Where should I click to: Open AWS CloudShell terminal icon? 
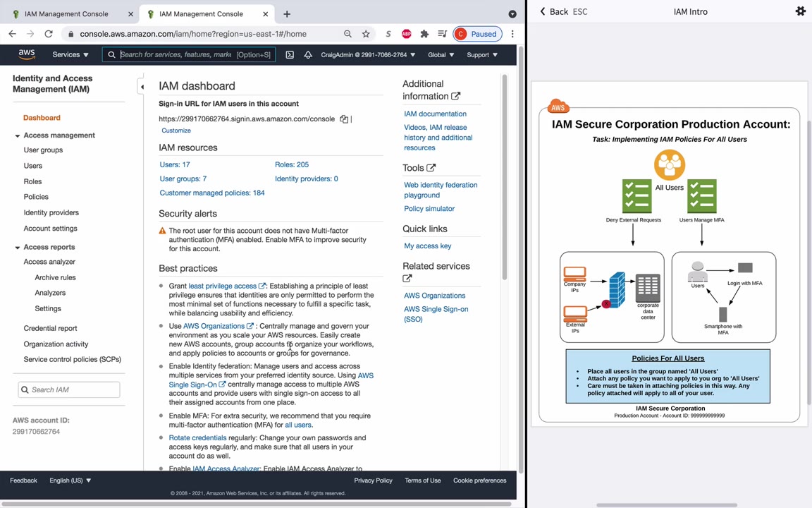(290, 54)
